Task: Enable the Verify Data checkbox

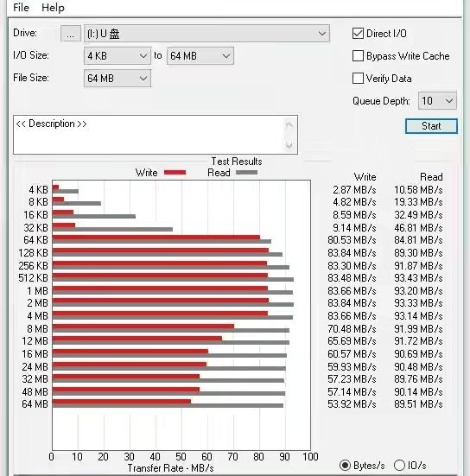Action: (x=358, y=79)
